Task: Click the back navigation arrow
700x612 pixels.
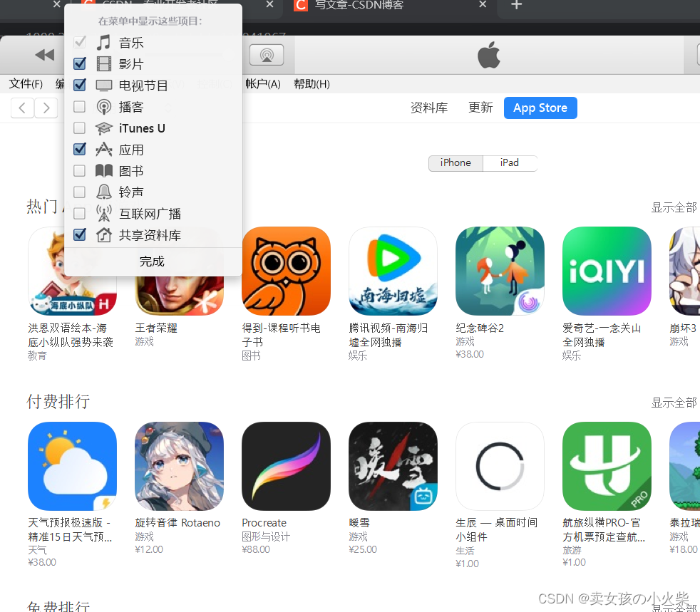Action: (21, 108)
